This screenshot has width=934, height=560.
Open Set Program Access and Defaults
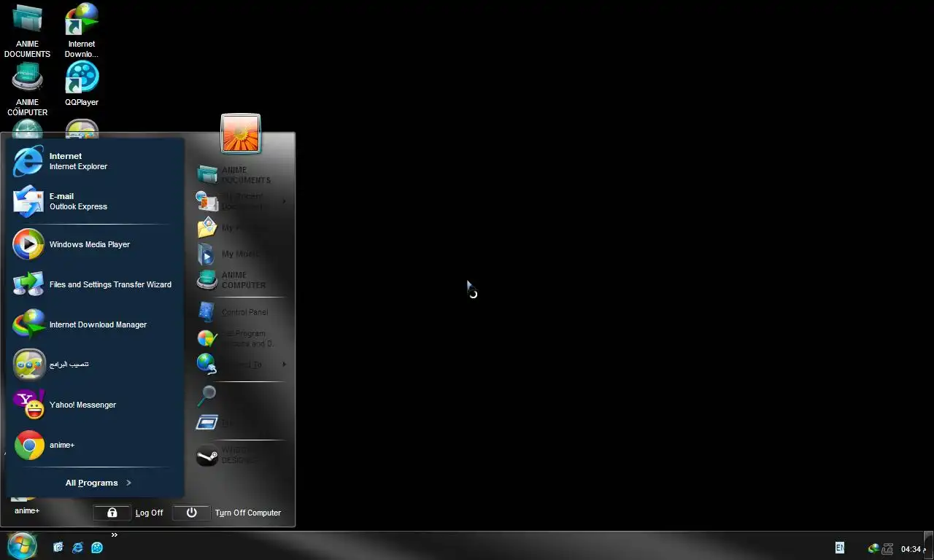(241, 338)
